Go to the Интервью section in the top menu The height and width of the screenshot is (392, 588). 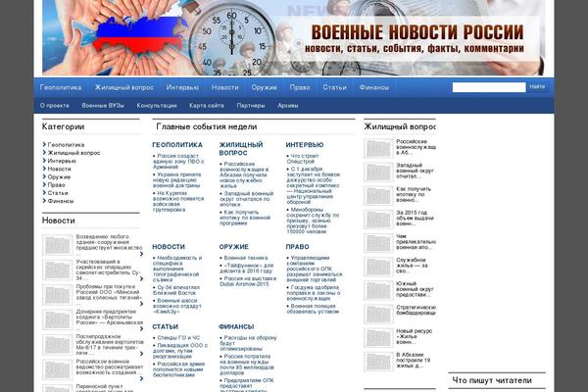click(x=182, y=87)
